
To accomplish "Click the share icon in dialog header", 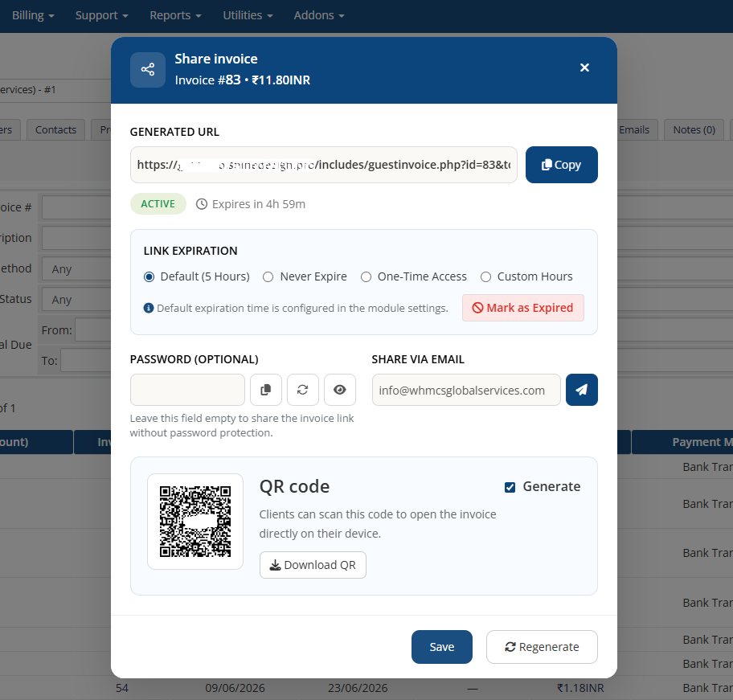I will pyautogui.click(x=148, y=70).
